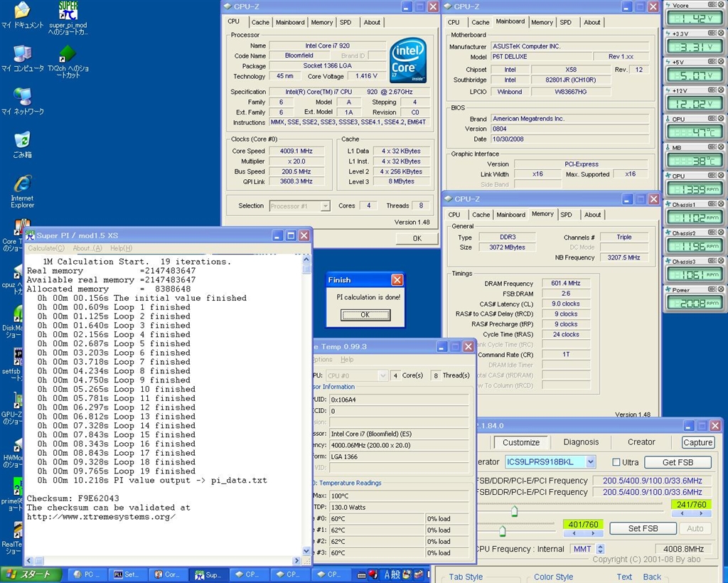Select the マイ ネットワーク desktop icon
728x583 pixels.
(22, 97)
